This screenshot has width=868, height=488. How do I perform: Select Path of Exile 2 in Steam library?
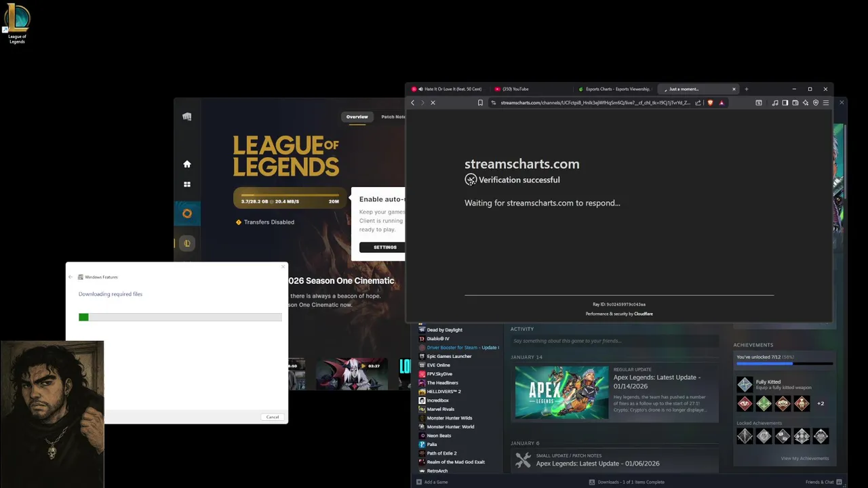click(441, 453)
